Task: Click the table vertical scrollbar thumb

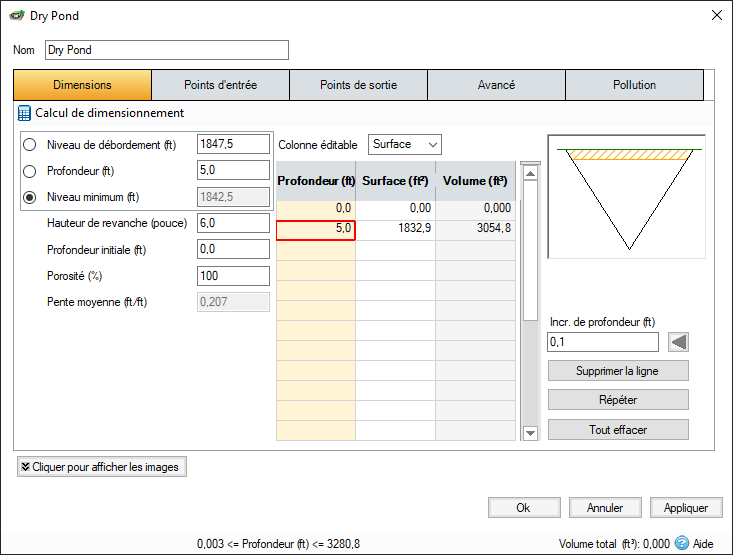Action: [x=530, y=251]
